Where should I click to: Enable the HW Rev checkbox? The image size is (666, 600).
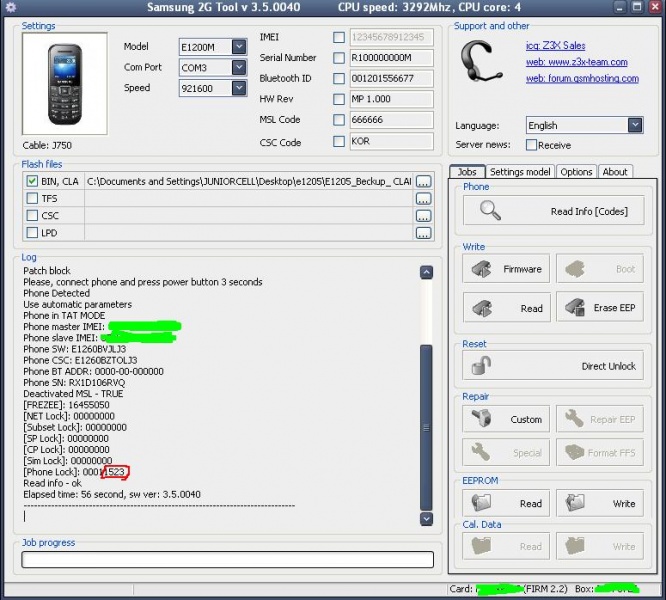point(339,99)
